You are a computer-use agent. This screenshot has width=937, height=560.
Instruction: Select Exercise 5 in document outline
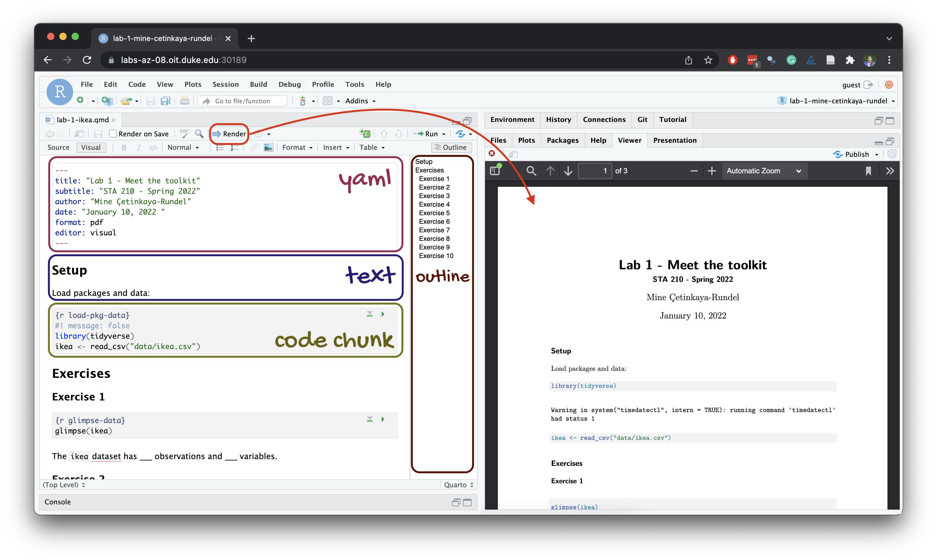pyautogui.click(x=434, y=213)
